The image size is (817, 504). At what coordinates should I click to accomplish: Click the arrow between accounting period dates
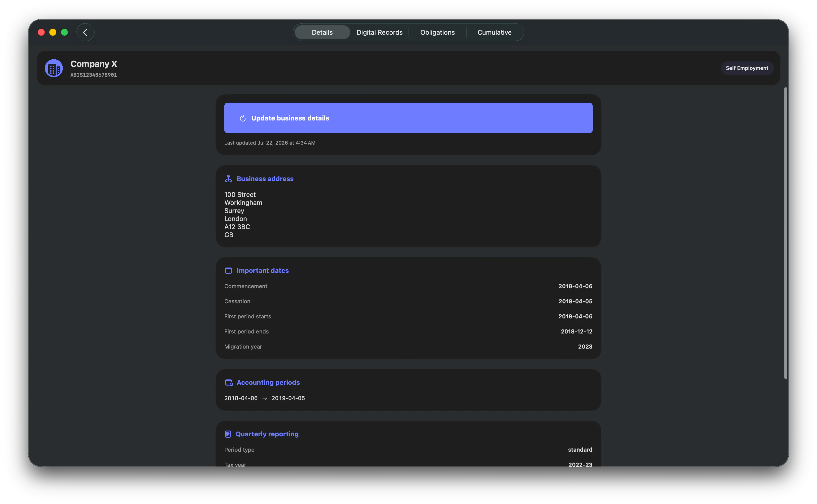pos(265,398)
